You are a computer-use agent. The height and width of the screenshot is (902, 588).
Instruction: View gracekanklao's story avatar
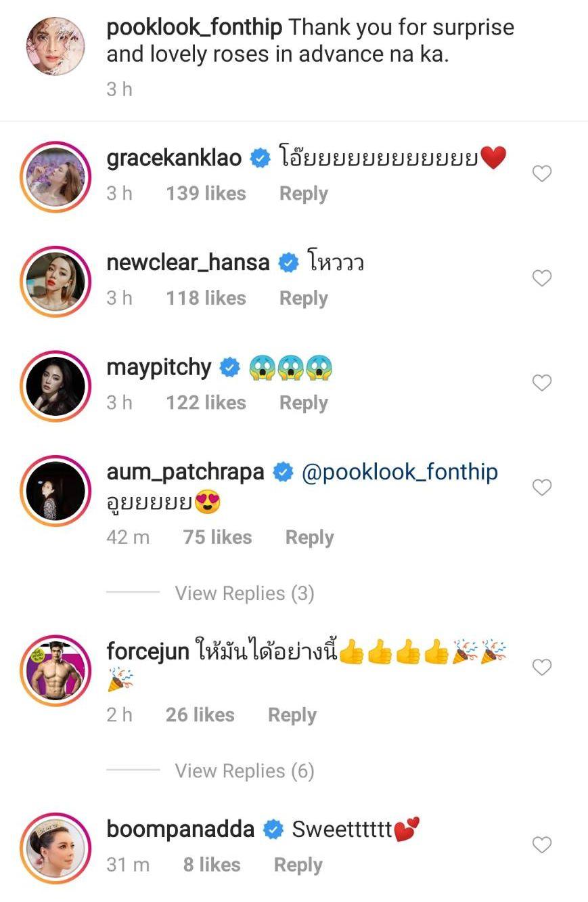(55, 175)
